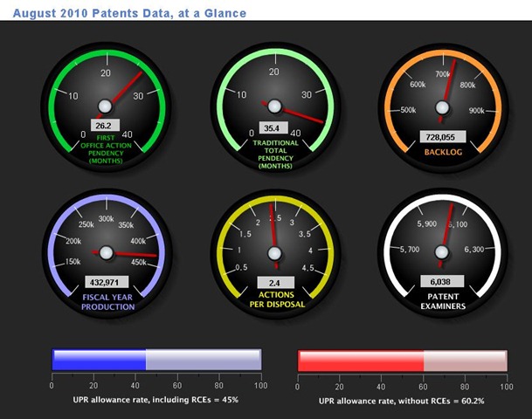Click the white Patent Examiners gauge
Screen dimensions: 532x419
pos(442,253)
